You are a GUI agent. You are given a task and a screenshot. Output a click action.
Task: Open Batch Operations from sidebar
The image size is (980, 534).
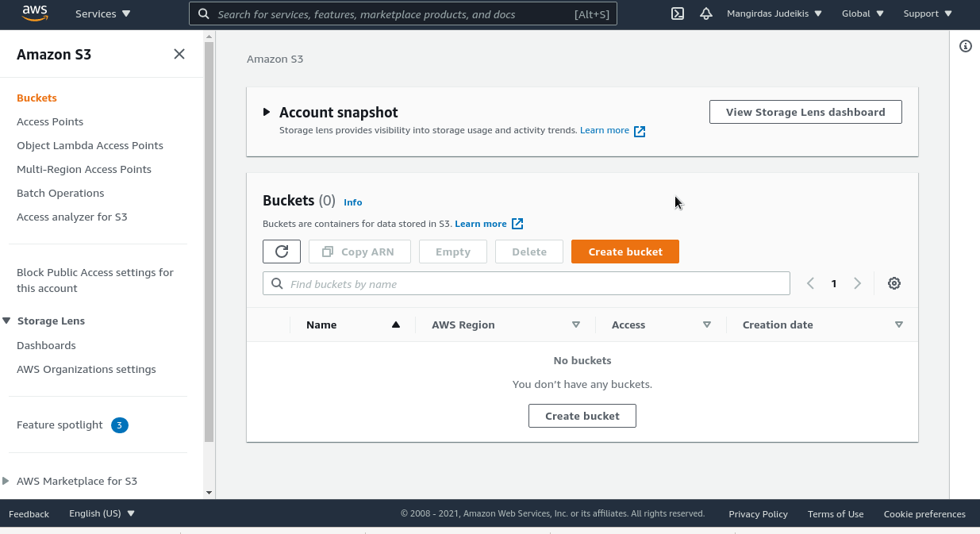point(60,193)
